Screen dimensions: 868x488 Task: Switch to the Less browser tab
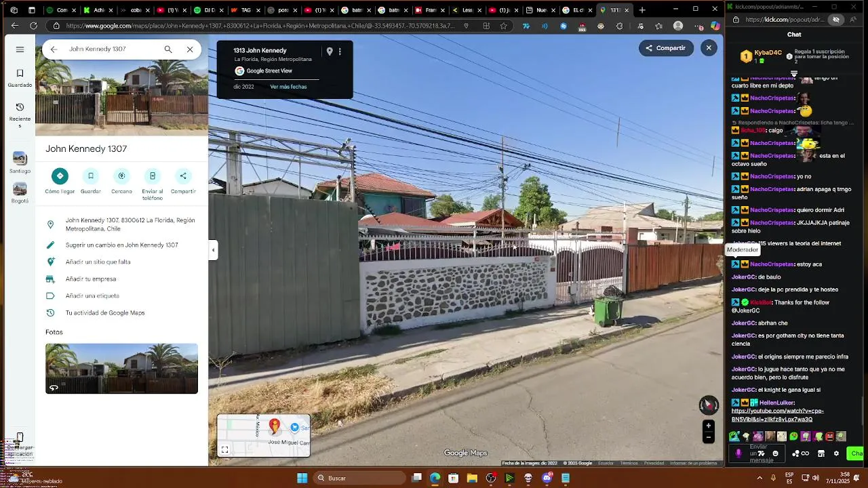467,10
